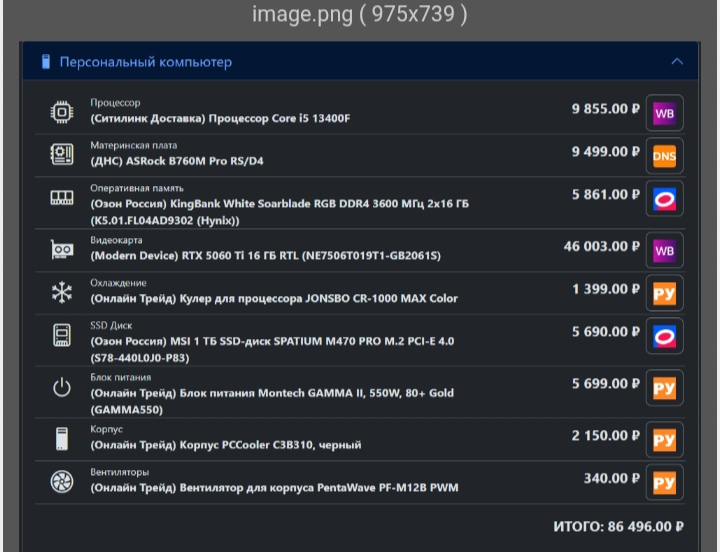Open the PentaWave PF-M12B PWM fan name
The width and height of the screenshot is (720, 552).
click(274, 488)
